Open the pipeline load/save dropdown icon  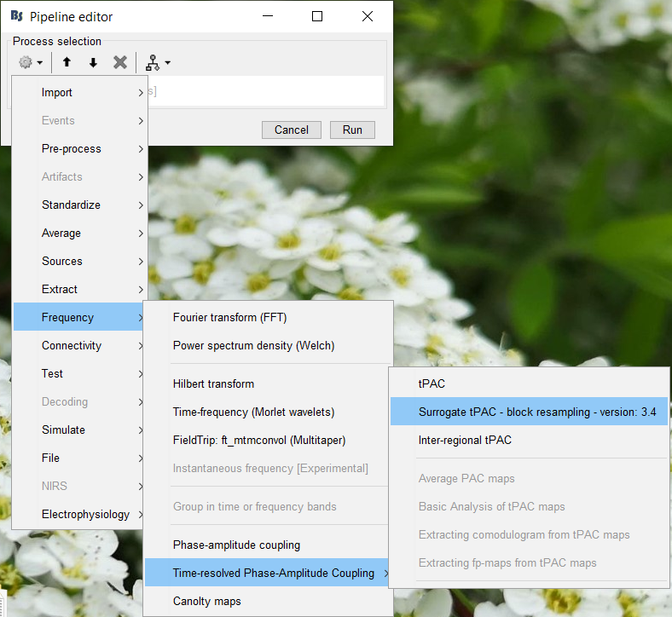pos(156,62)
